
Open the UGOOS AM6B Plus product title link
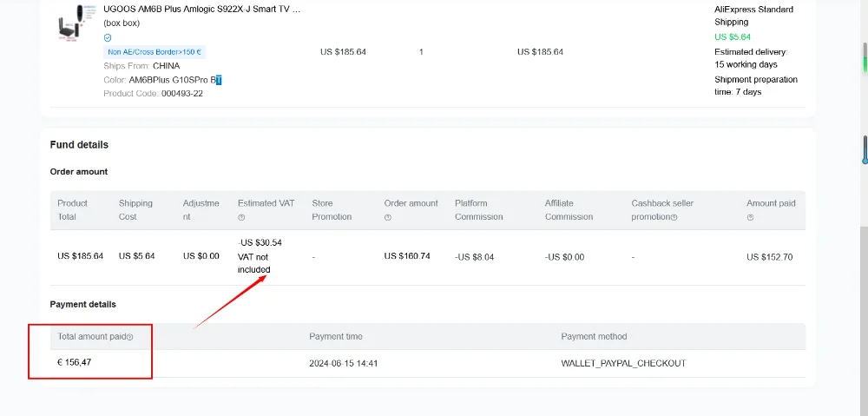click(x=201, y=9)
